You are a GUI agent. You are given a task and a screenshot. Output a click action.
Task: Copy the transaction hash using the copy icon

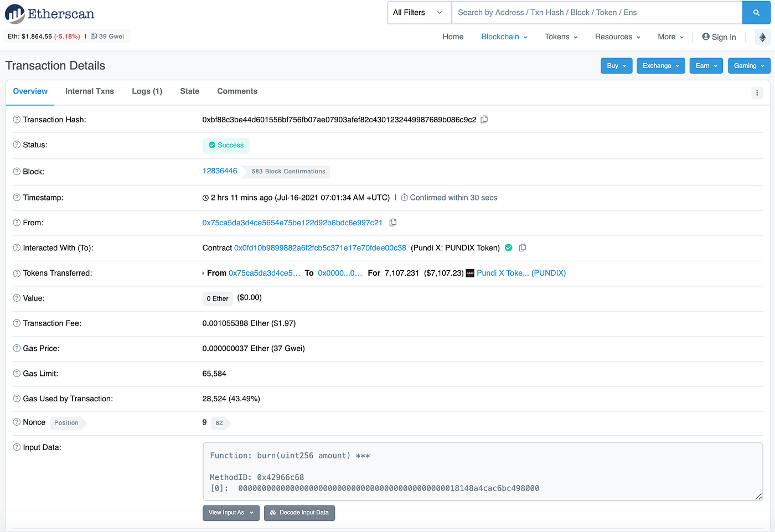click(x=484, y=119)
